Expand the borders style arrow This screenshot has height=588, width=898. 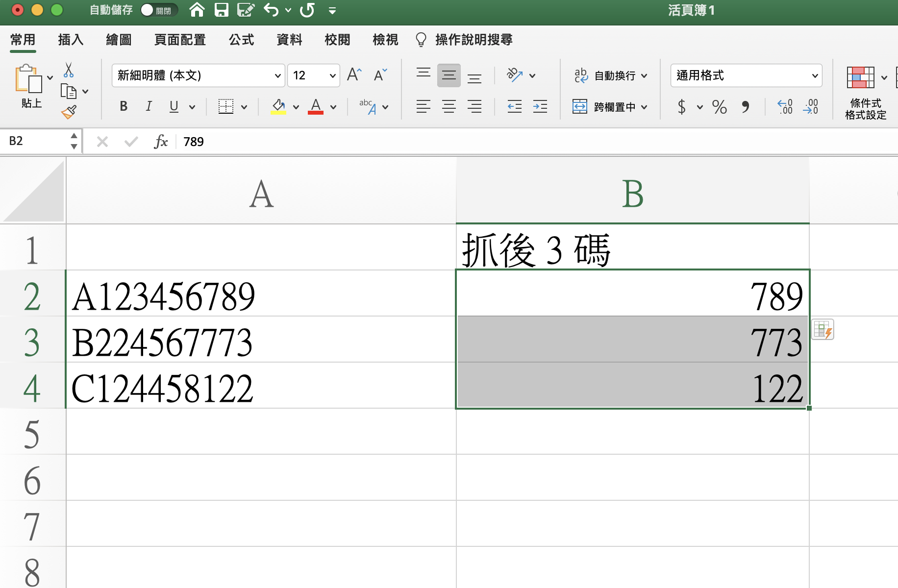[244, 107]
